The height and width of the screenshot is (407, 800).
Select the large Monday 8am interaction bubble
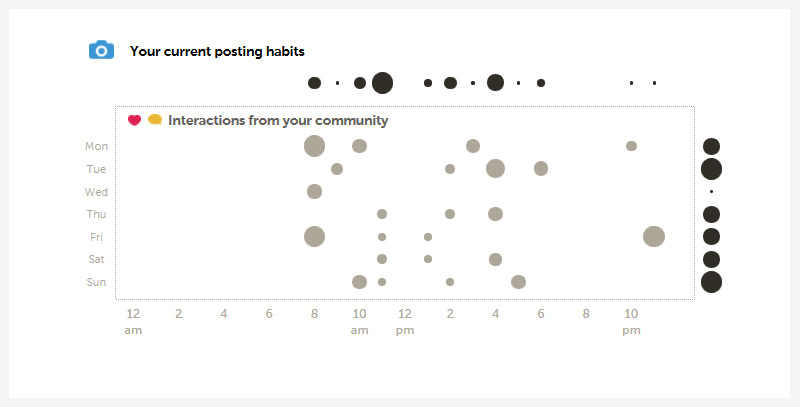tap(314, 146)
